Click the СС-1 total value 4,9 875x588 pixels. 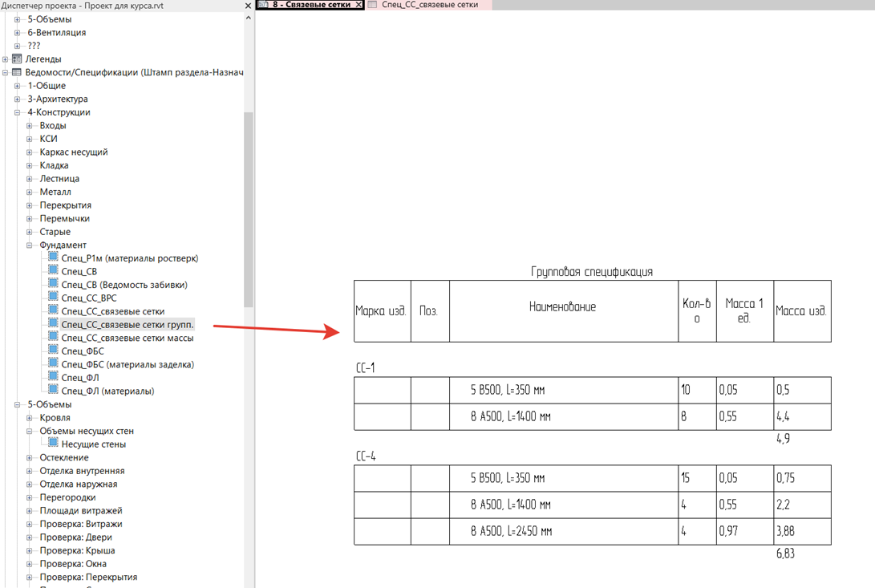783,438
